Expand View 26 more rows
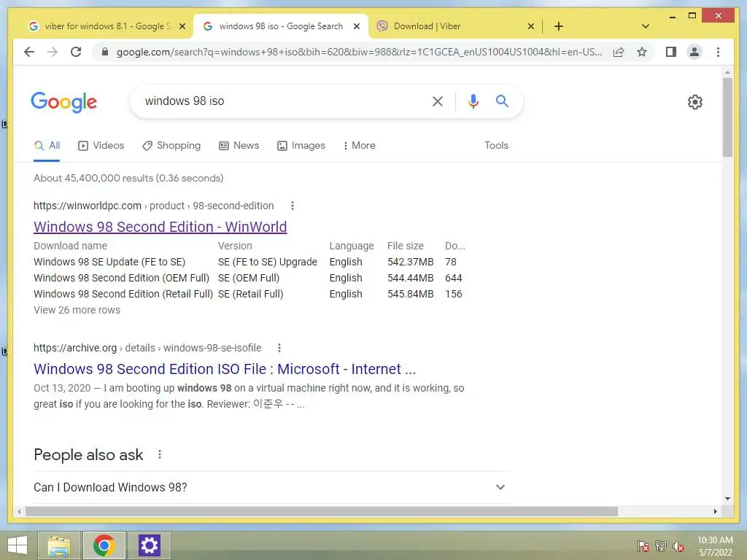The image size is (747, 560). click(x=77, y=310)
